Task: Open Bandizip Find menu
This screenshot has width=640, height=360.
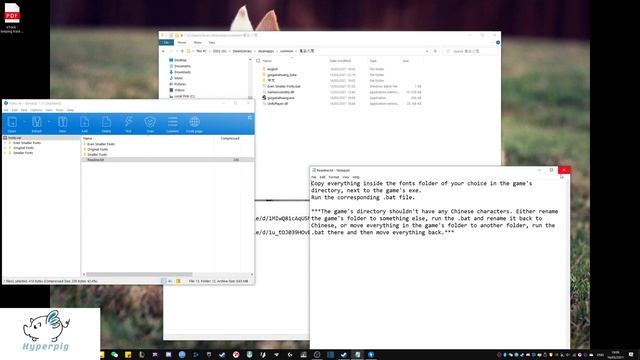Action: (24, 110)
